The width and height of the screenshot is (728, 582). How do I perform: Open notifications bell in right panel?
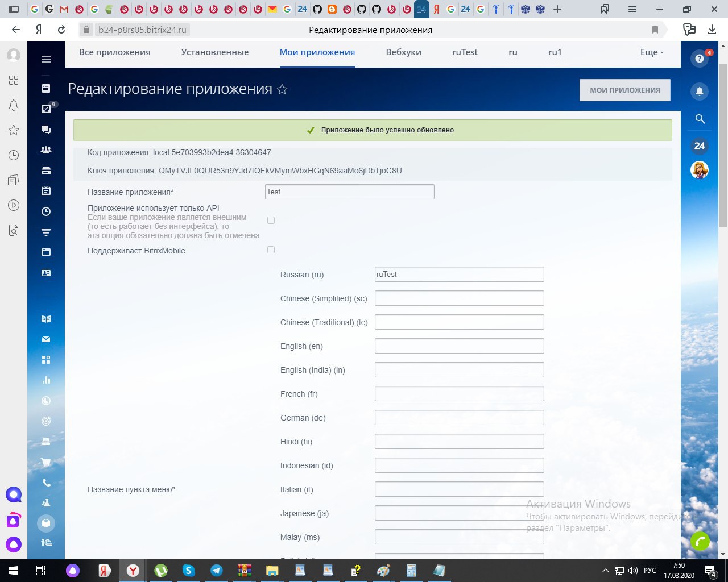click(700, 91)
